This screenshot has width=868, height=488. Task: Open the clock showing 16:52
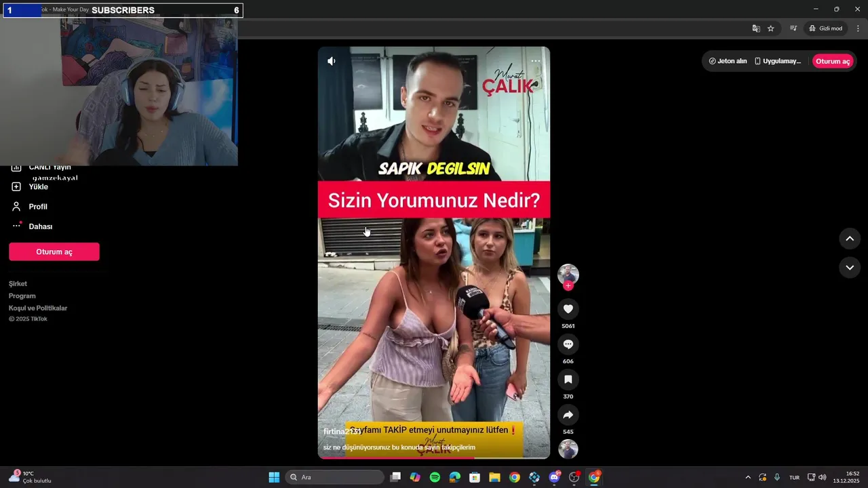(846, 477)
